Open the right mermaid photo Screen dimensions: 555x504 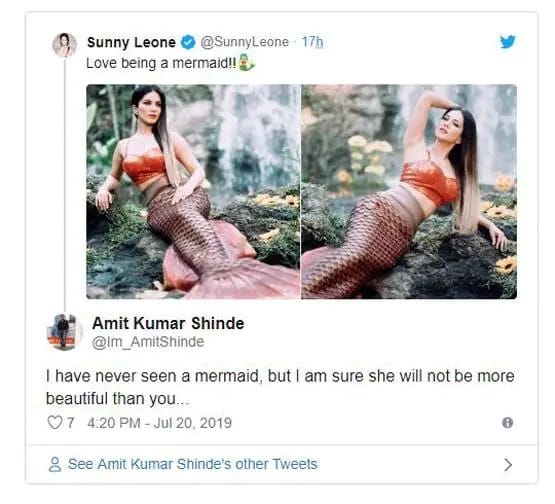409,191
